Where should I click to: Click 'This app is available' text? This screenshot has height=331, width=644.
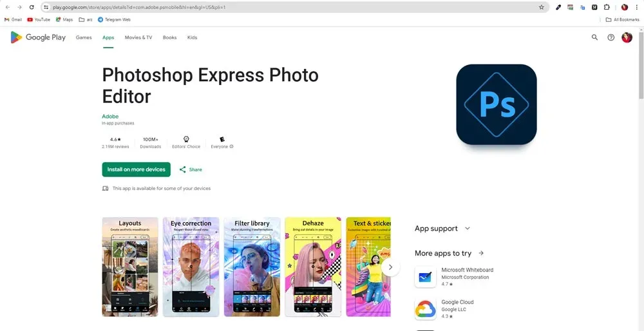[x=162, y=189]
